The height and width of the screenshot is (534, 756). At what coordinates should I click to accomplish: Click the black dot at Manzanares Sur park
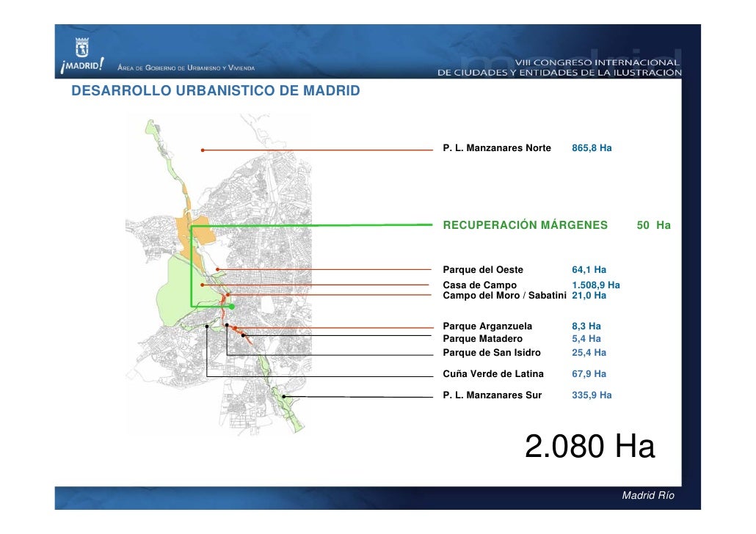pos(284,397)
